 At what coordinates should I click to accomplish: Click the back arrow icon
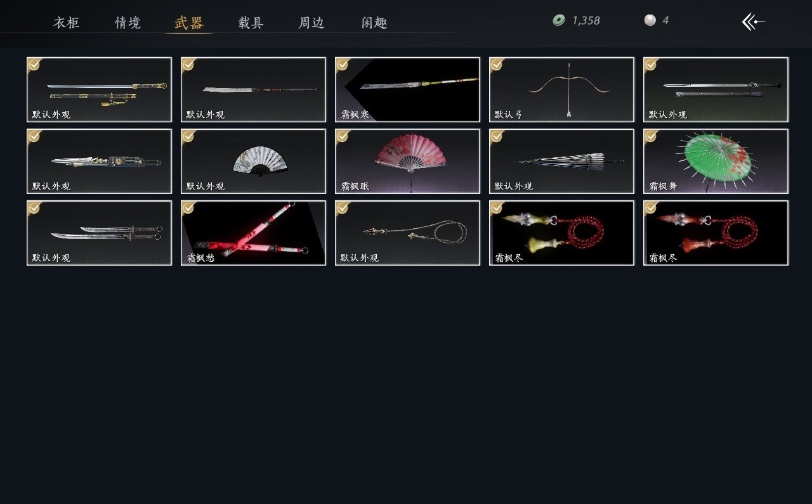(753, 22)
